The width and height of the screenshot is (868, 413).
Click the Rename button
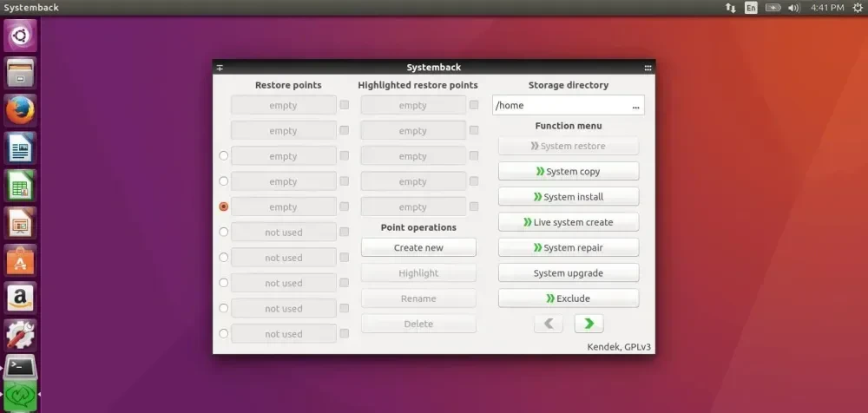point(418,298)
